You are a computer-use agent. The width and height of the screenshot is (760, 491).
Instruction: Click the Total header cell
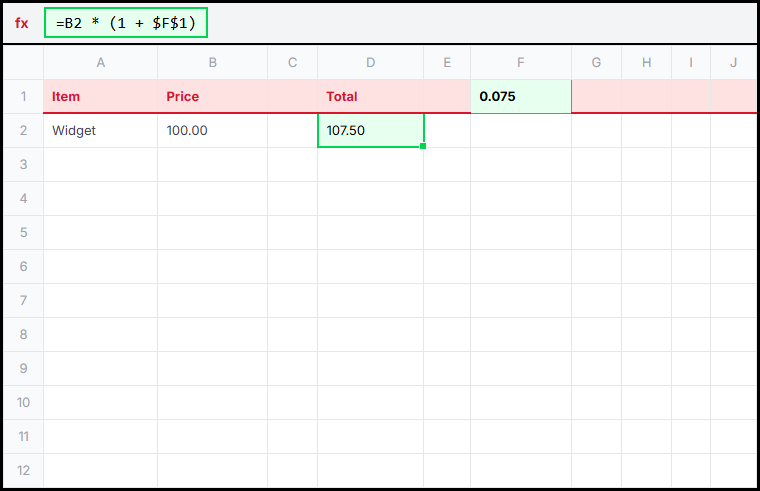click(x=370, y=97)
